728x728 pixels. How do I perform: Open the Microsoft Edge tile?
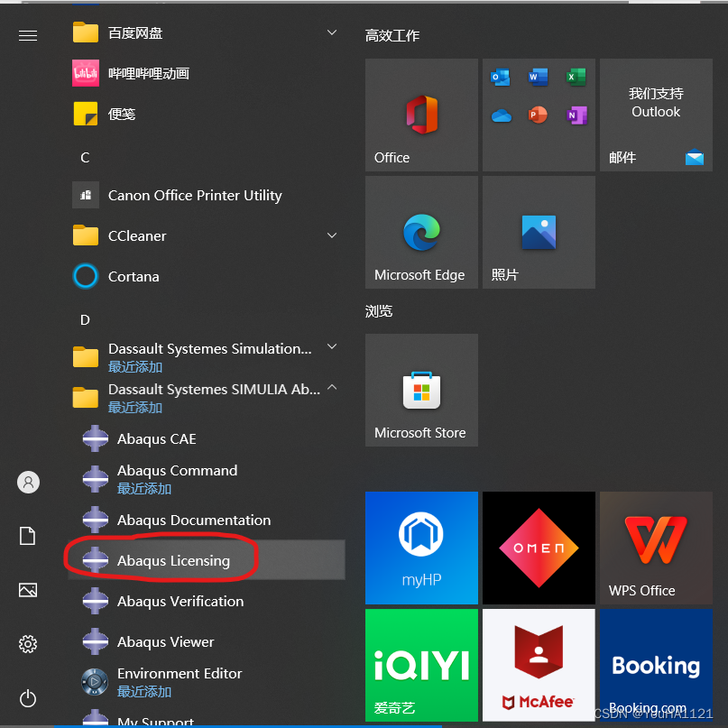421,232
